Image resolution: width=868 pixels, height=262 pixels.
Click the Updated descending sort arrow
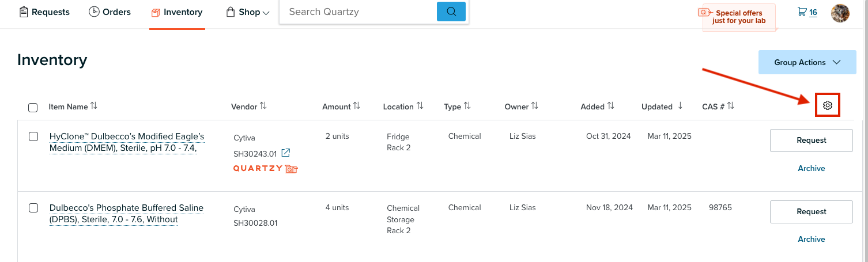680,106
